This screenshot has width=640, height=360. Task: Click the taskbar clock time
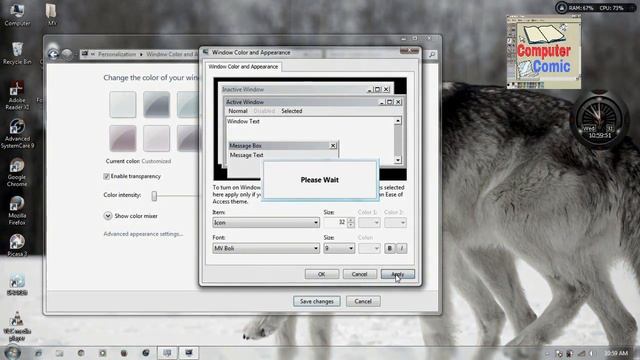pyautogui.click(x=616, y=353)
